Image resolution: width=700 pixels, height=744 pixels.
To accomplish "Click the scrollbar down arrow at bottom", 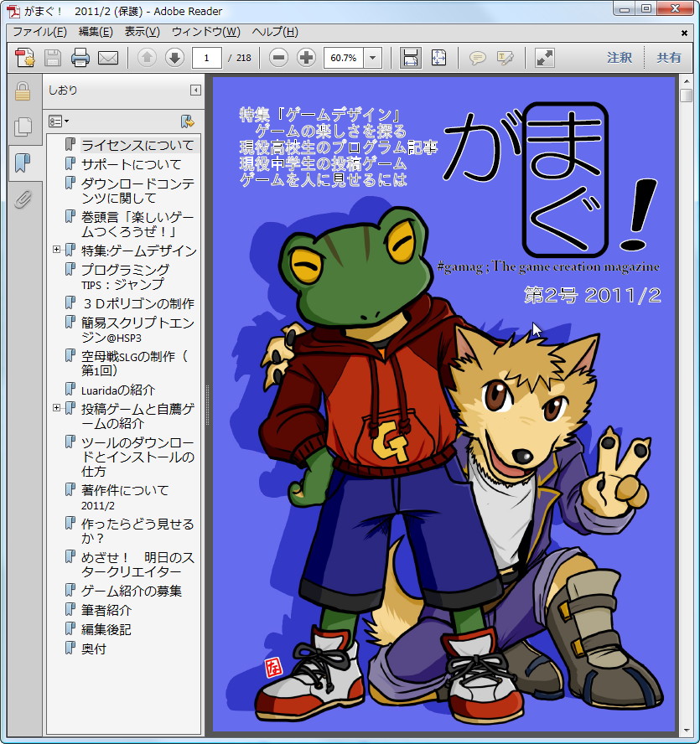I will [x=686, y=731].
